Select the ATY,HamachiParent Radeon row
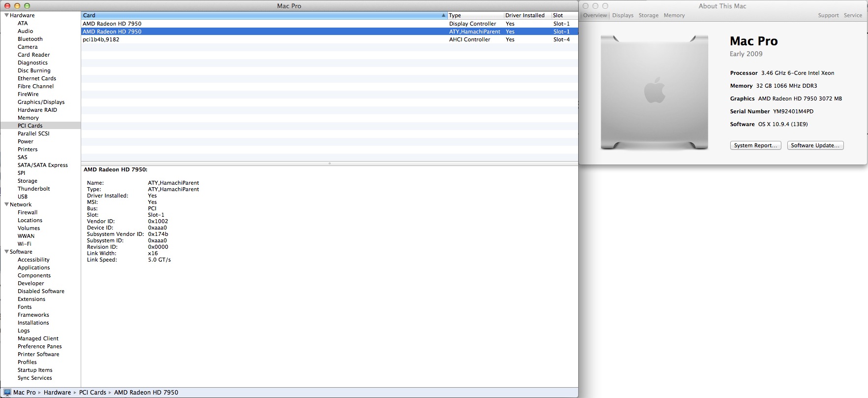Viewport: 868px width, 398px height. (x=329, y=32)
